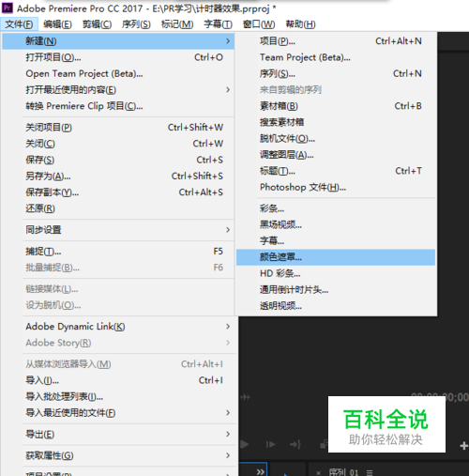Screen dimensions: 469x476
Task: Create new 序列(S)... from submenu
Action: point(336,73)
